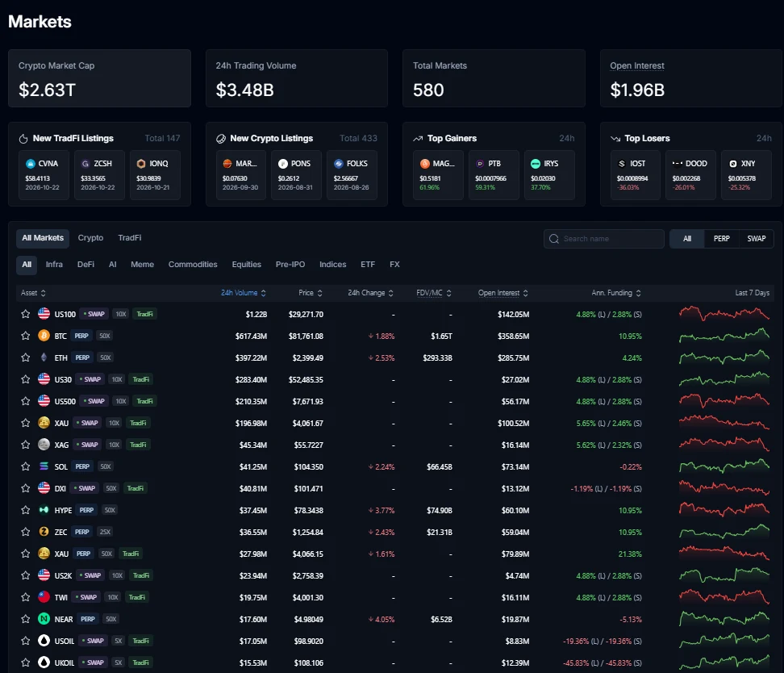Click the search magnifier icon

tap(554, 239)
